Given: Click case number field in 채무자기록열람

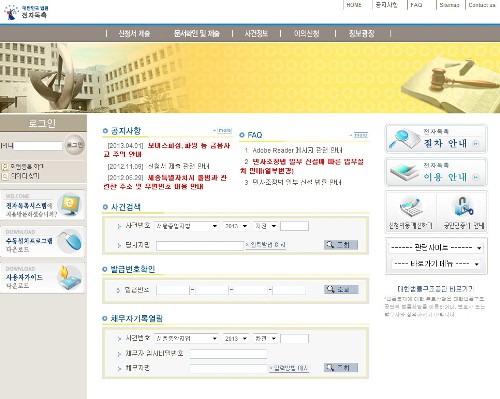Looking at the screenshot, I should (x=295, y=338).
